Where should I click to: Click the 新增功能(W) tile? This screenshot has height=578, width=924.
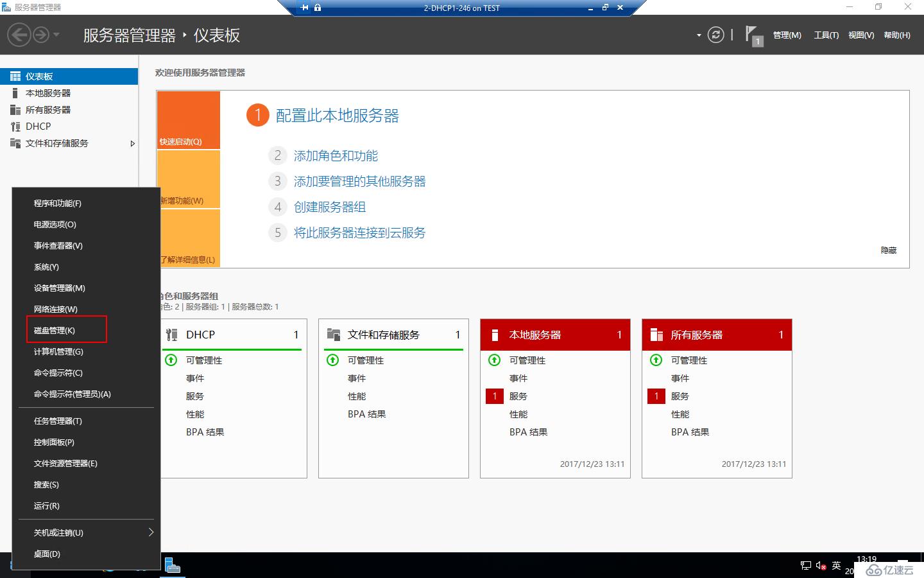tap(189, 179)
